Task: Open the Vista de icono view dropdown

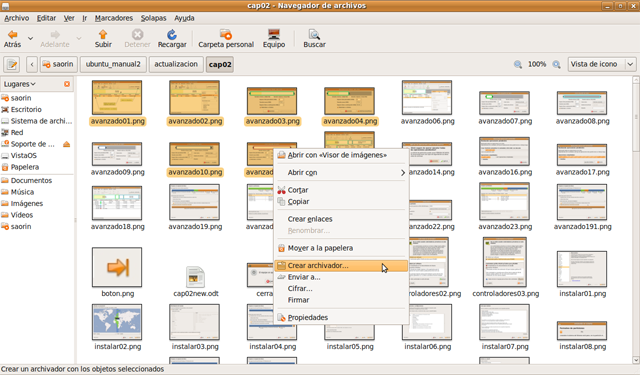Action: (602, 64)
